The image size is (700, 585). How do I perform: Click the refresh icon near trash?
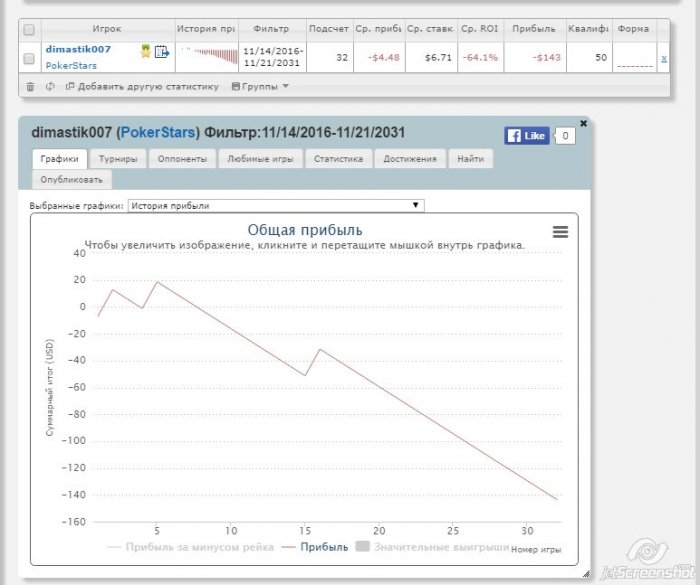pyautogui.click(x=50, y=87)
